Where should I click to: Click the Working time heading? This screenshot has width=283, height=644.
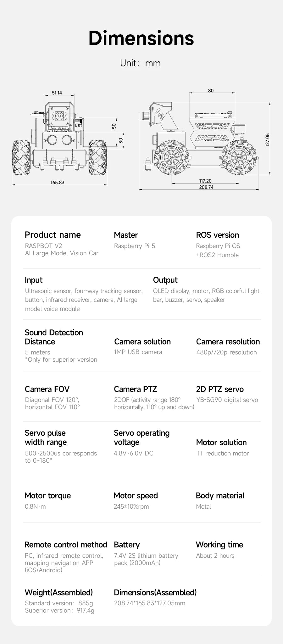[x=219, y=545]
